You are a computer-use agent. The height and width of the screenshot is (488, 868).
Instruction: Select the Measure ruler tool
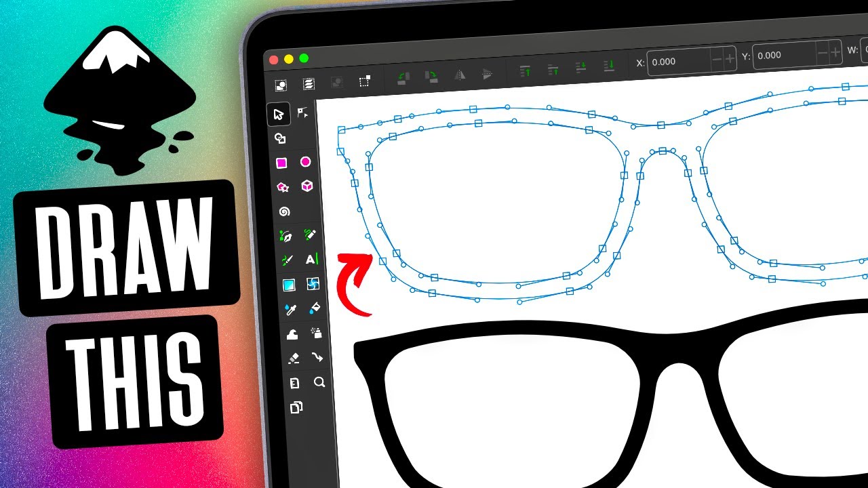click(x=294, y=384)
